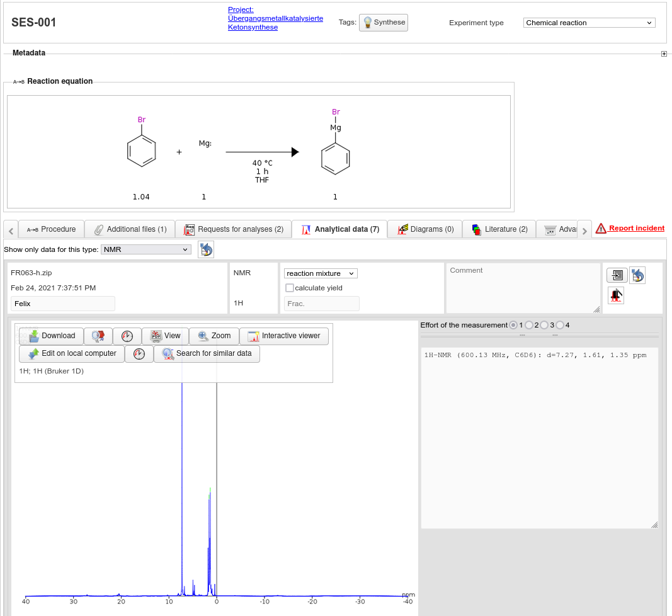Image resolution: width=672 pixels, height=616 pixels.
Task: Click the list icon right of the Comment box
Action: pyautogui.click(x=617, y=275)
